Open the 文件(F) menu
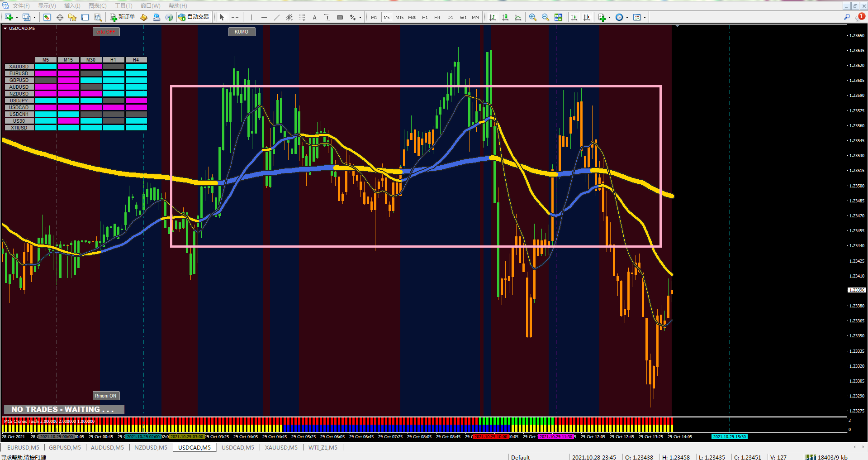 click(21, 6)
